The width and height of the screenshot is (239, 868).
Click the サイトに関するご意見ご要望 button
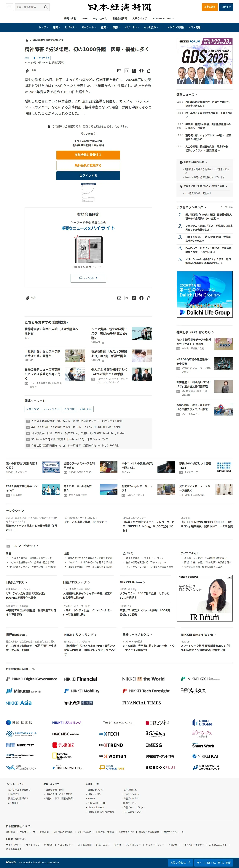(214, 863)
